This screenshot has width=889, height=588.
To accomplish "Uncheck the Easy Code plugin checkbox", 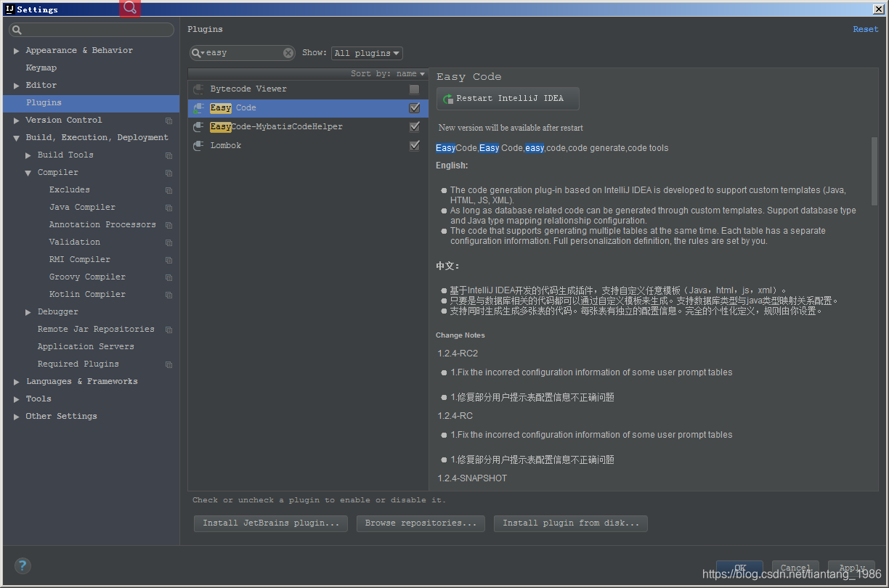I will click(x=414, y=108).
